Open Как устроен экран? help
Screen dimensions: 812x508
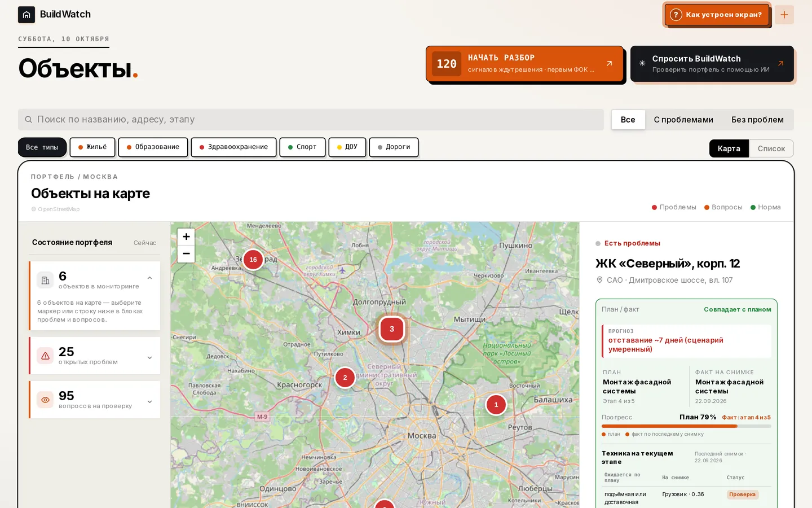point(716,15)
